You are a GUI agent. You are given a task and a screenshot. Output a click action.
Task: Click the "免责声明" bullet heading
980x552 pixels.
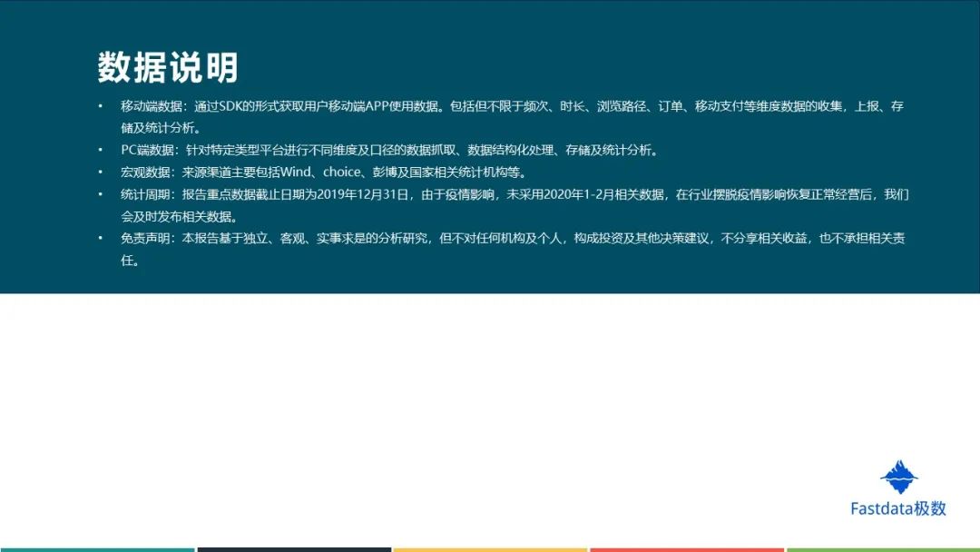145,238
